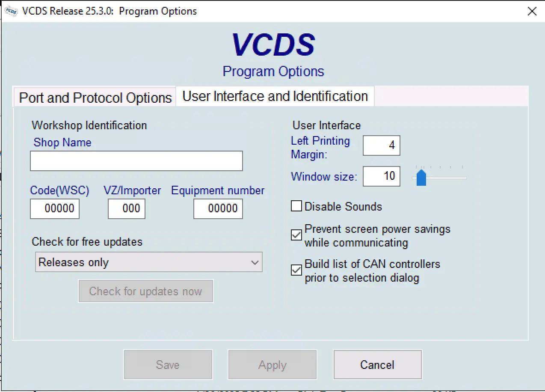Click the Cancel button
Image resolution: width=545 pixels, height=392 pixels.
click(x=377, y=365)
